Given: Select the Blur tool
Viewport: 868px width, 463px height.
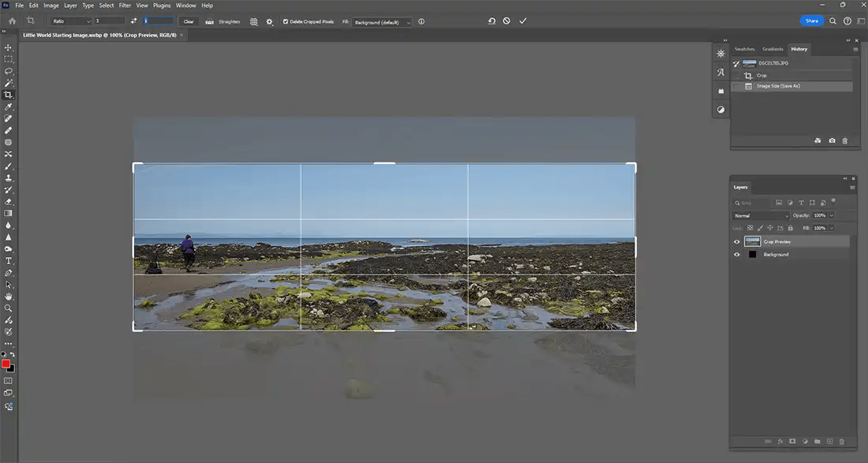Looking at the screenshot, I should [9, 225].
